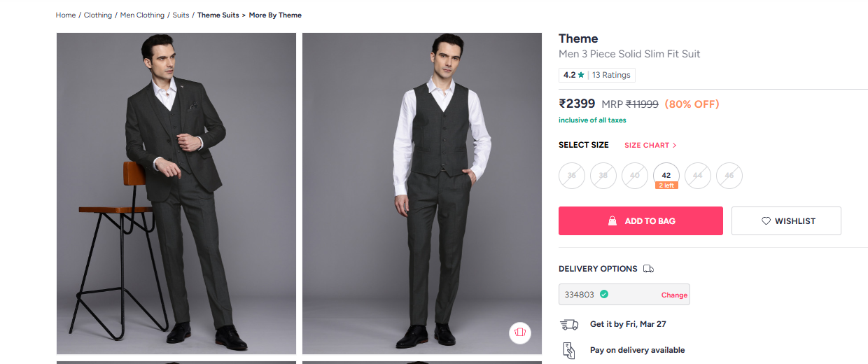Select size 42
This screenshot has height=364, width=868.
[x=666, y=176]
